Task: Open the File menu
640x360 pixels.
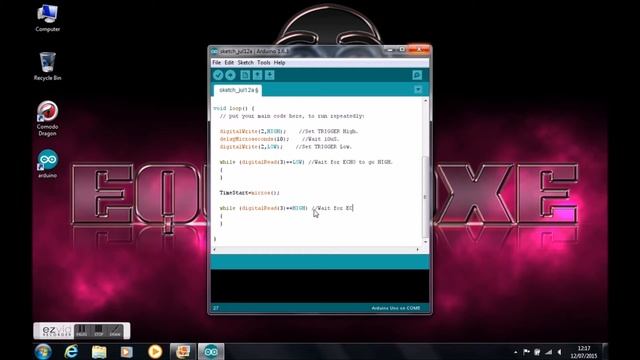Action: click(x=216, y=62)
